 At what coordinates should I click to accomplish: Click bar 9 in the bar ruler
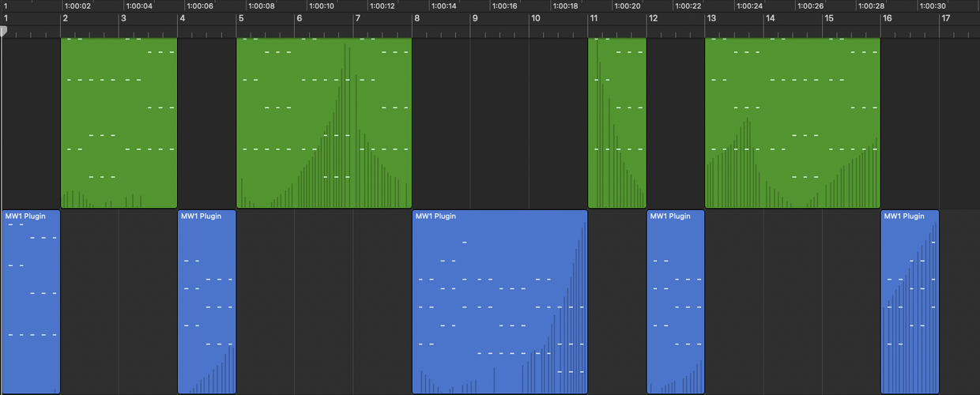click(x=475, y=18)
